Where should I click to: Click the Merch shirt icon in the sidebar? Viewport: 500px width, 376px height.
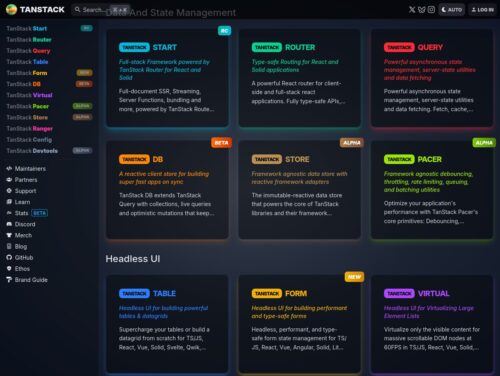point(9,235)
